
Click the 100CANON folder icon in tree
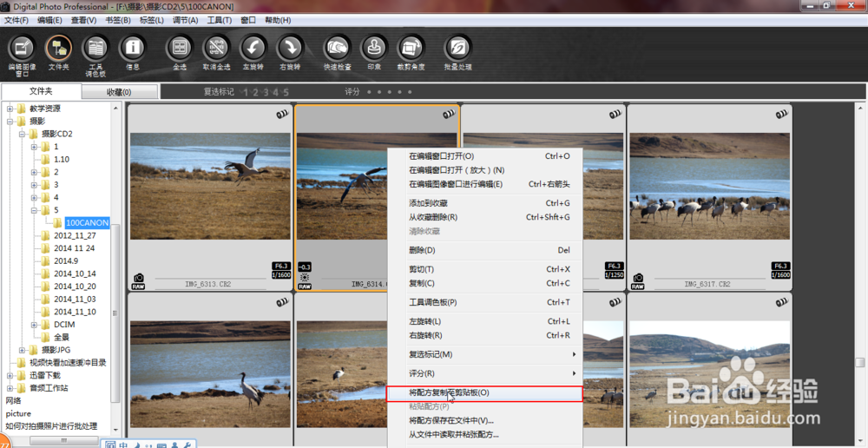click(x=57, y=222)
